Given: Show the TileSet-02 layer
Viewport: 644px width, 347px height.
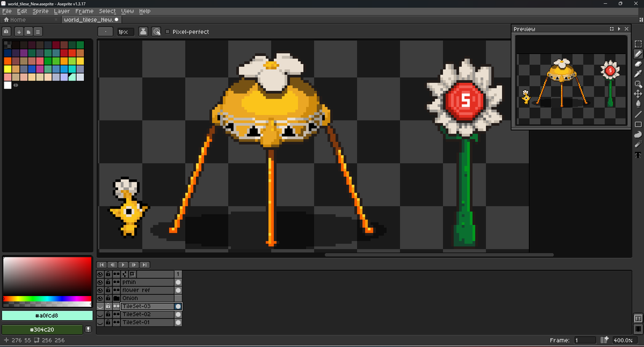Looking at the screenshot, I should tap(100, 314).
